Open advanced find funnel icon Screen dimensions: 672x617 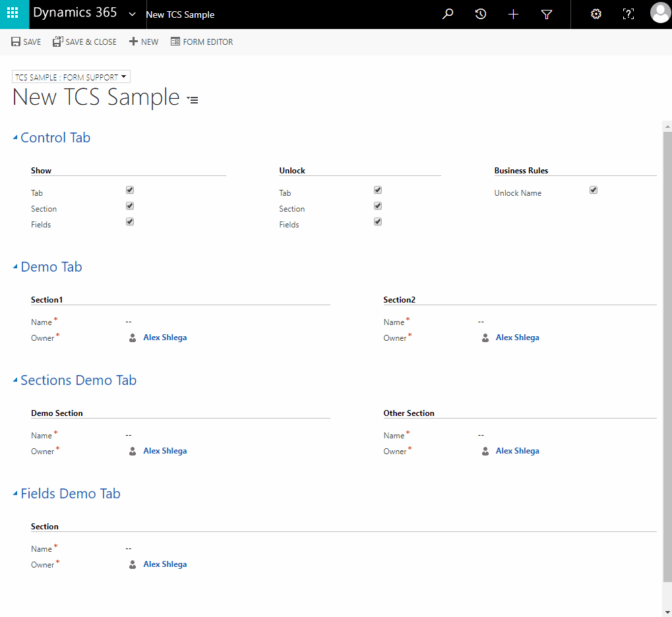pyautogui.click(x=547, y=15)
